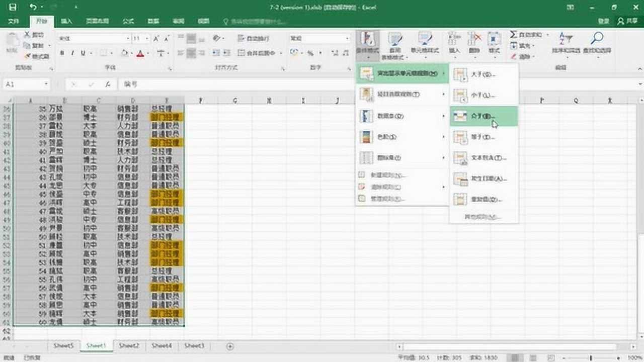Click the Clear (清除) button in the editing group
Image resolution: width=644 pixels, height=362 pixels.
point(522,56)
